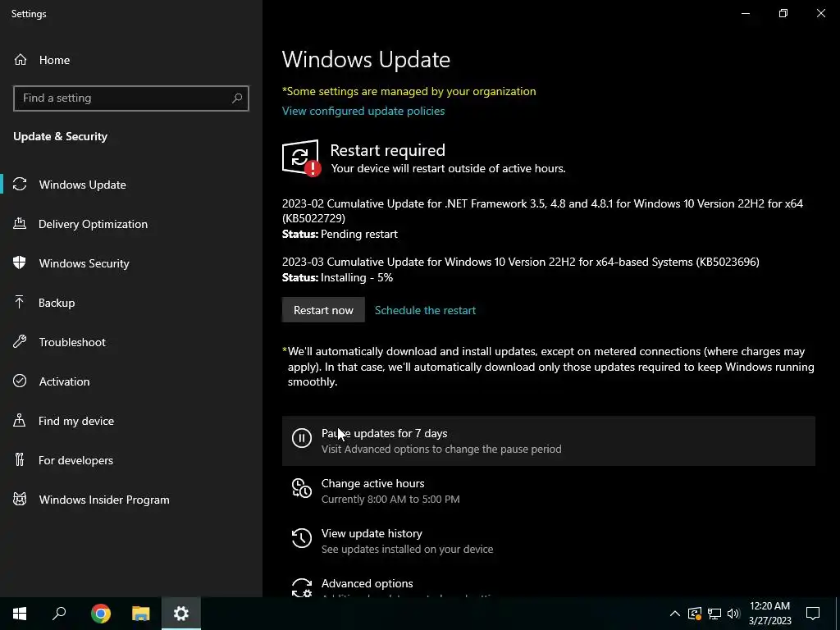The width and height of the screenshot is (840, 630).
Task: Click the Backup arrow icon
Action: 20,303
